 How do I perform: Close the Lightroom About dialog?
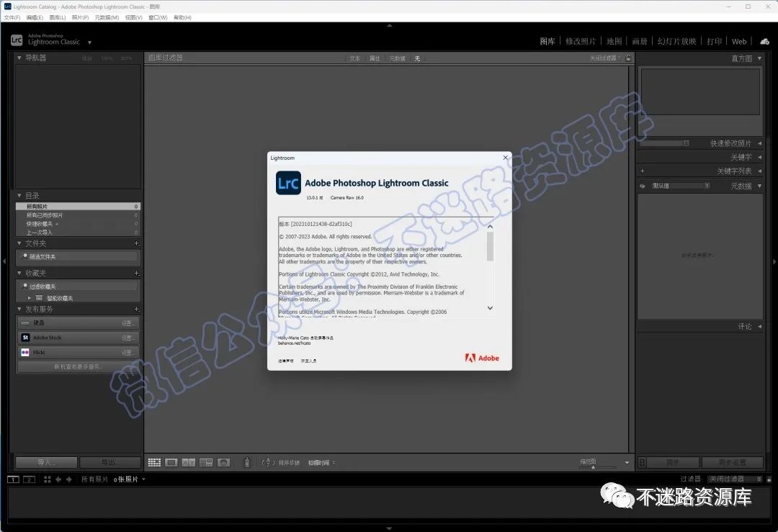[x=506, y=158]
